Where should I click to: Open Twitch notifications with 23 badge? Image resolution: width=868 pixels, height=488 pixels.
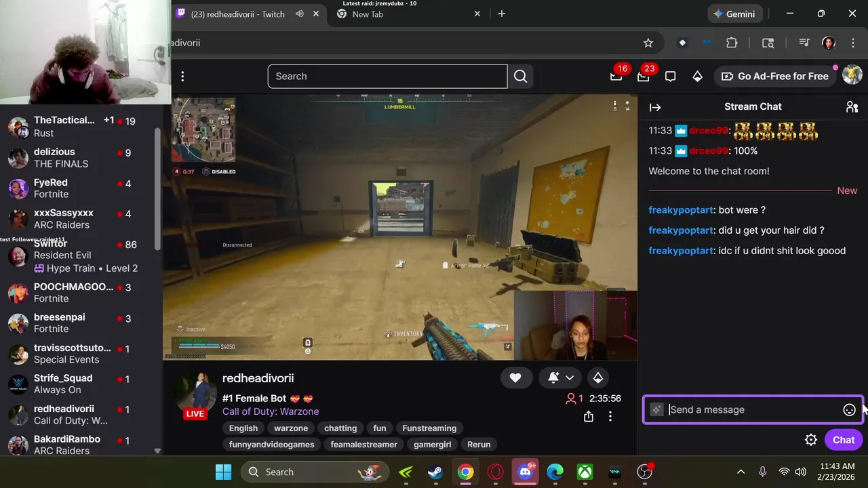pos(644,77)
